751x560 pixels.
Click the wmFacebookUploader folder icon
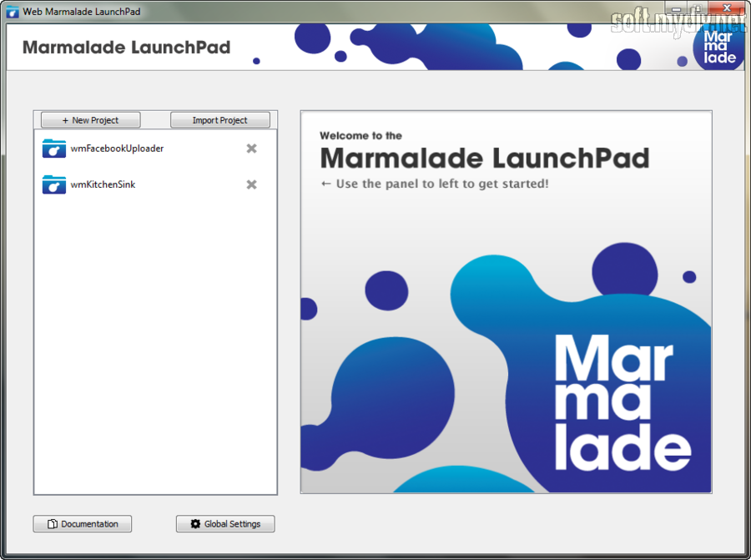[x=54, y=148]
